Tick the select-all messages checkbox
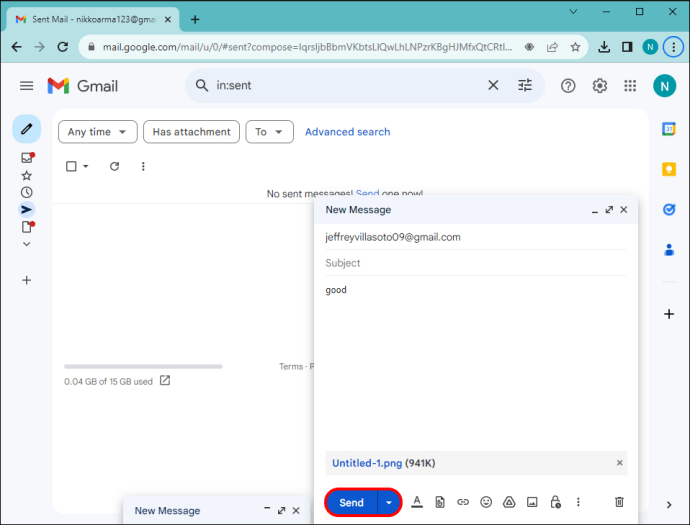 click(71, 166)
